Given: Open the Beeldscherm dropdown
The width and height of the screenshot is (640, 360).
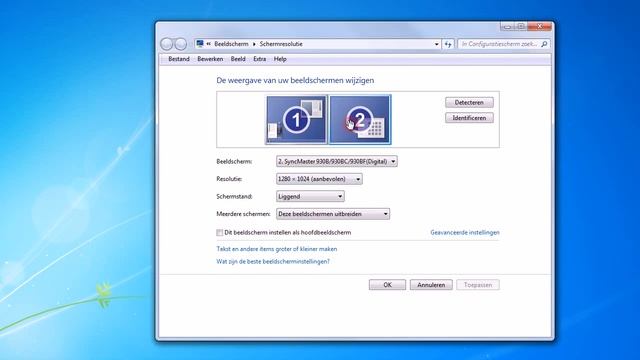Looking at the screenshot, I should coord(337,162).
